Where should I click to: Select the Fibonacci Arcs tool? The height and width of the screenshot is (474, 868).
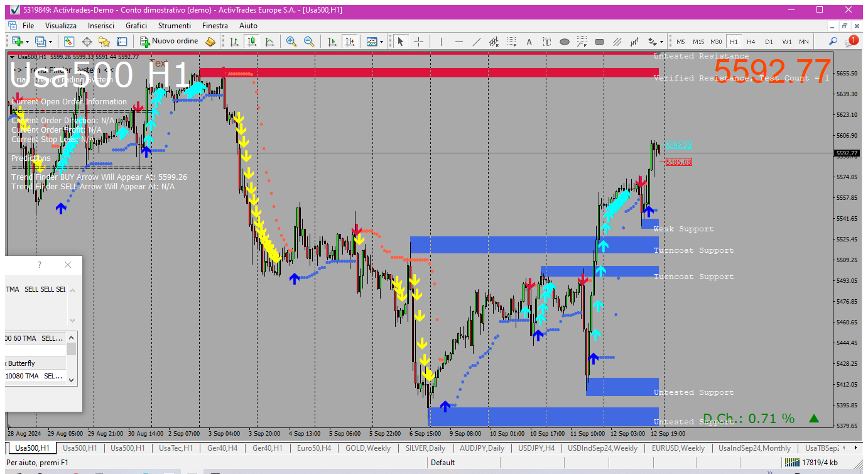tap(582, 41)
